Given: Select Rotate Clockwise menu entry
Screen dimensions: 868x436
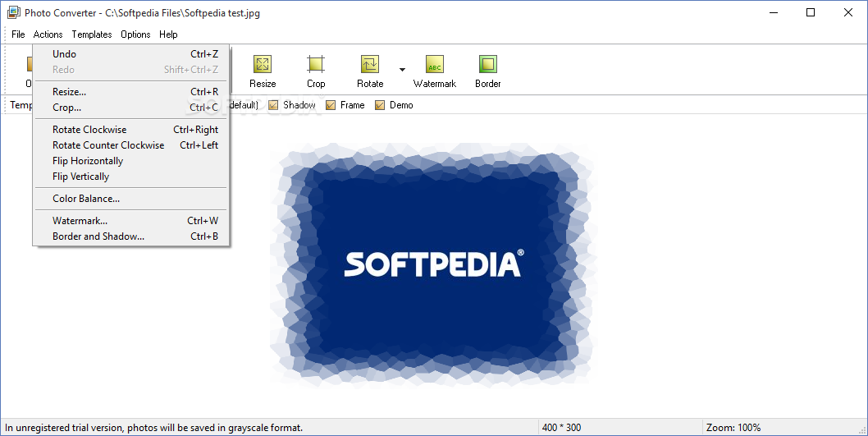Looking at the screenshot, I should (131, 130).
